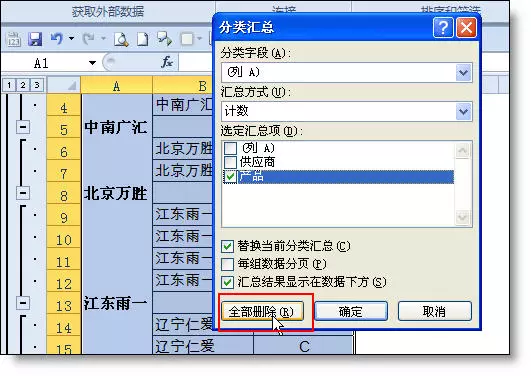
Task: Collapse the 中南广汇 group minus button
Action: [x=23, y=127]
